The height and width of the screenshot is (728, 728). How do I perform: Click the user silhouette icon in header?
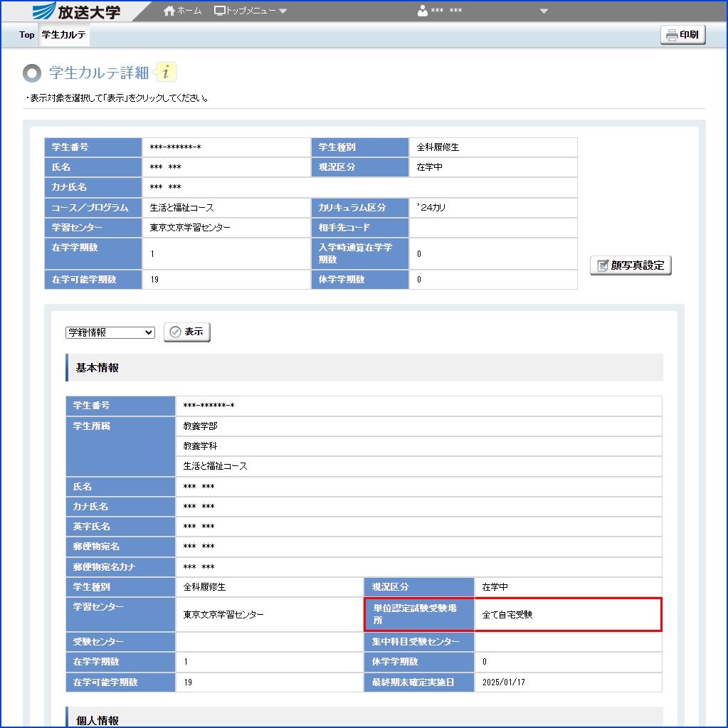point(423,11)
